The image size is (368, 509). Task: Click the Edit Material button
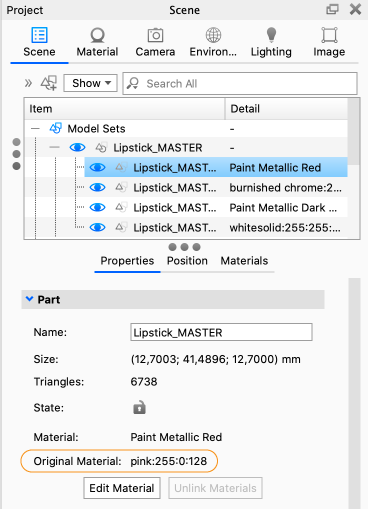pyautogui.click(x=122, y=488)
